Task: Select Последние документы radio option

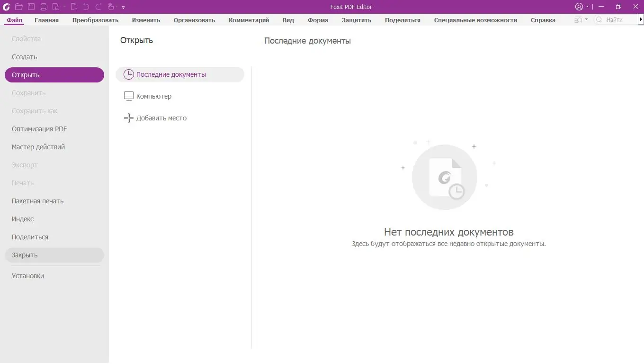Action: click(x=171, y=74)
